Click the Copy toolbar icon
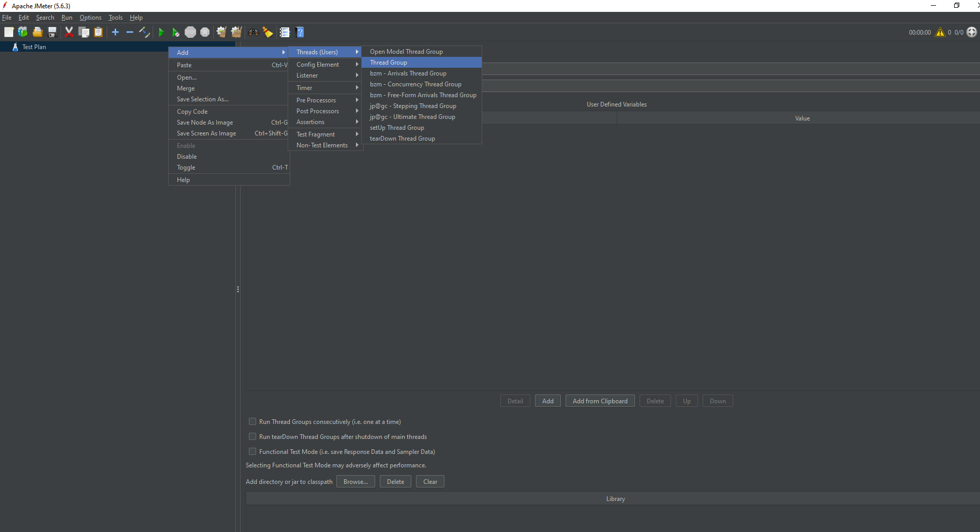The image size is (980, 532). (83, 32)
